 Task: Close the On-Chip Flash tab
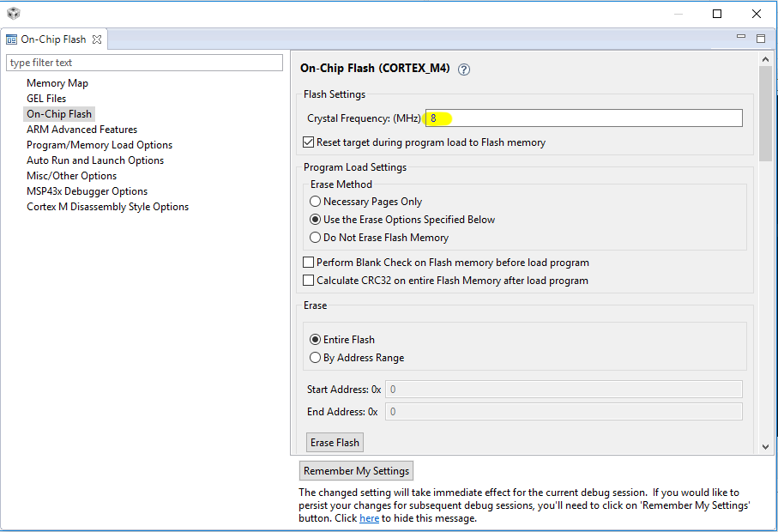tap(97, 39)
